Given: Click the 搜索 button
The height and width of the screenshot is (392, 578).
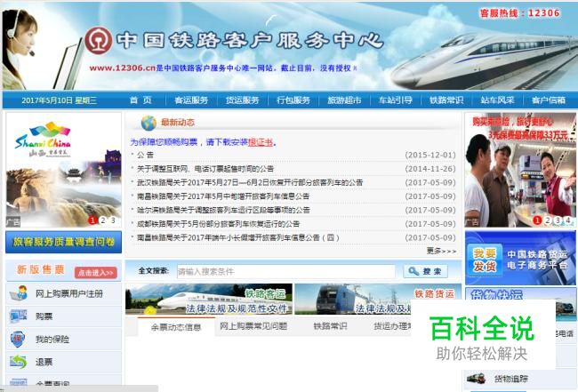Looking at the screenshot, I should [425, 271].
